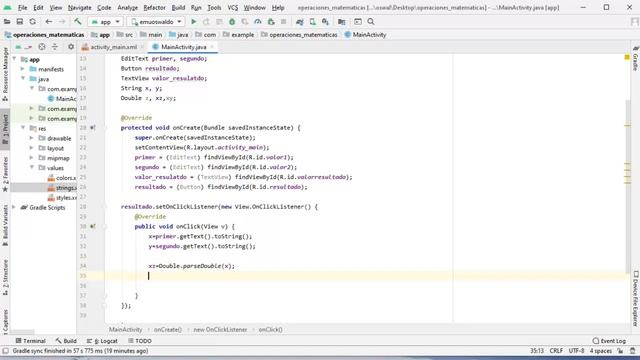This screenshot has width=640, height=360.
Task: Open the SDK Manager icon
Action: (x=325, y=22)
